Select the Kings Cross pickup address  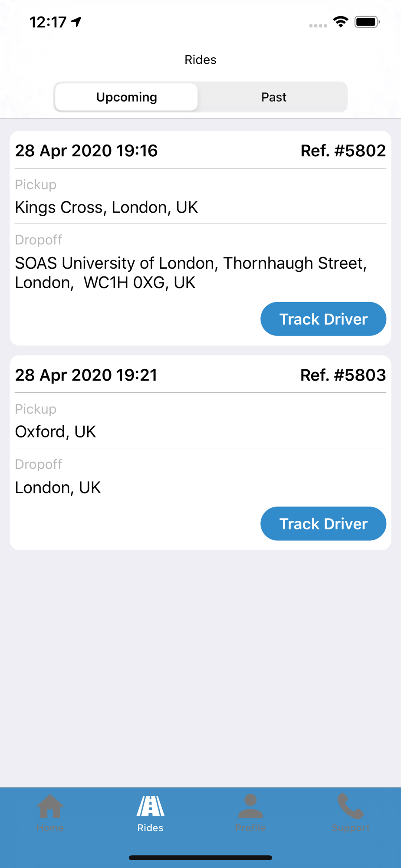click(106, 207)
